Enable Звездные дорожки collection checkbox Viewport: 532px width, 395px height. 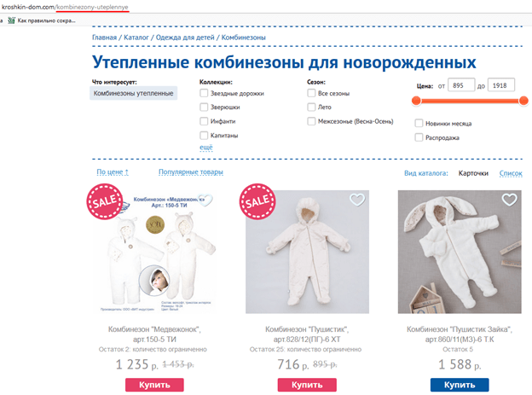(x=204, y=93)
